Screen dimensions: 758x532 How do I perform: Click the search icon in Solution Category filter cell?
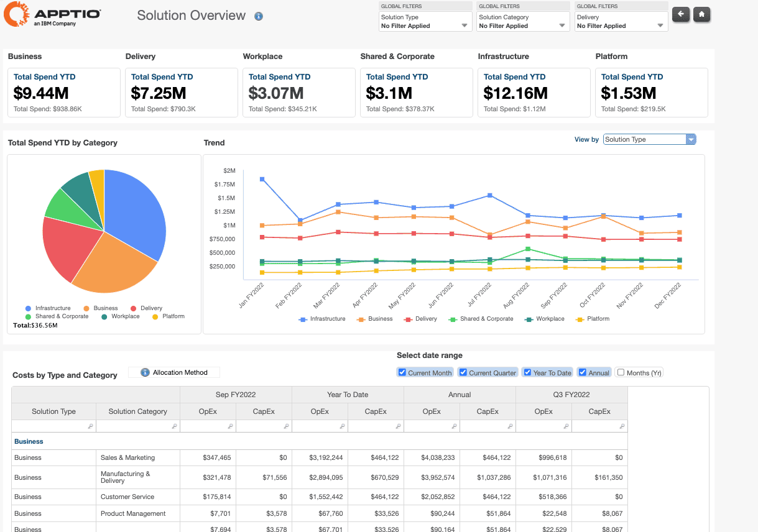(175, 426)
